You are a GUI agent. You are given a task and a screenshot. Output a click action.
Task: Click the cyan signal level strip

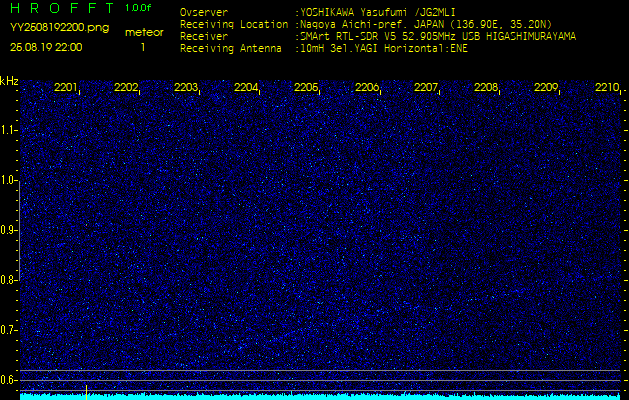coord(321,396)
